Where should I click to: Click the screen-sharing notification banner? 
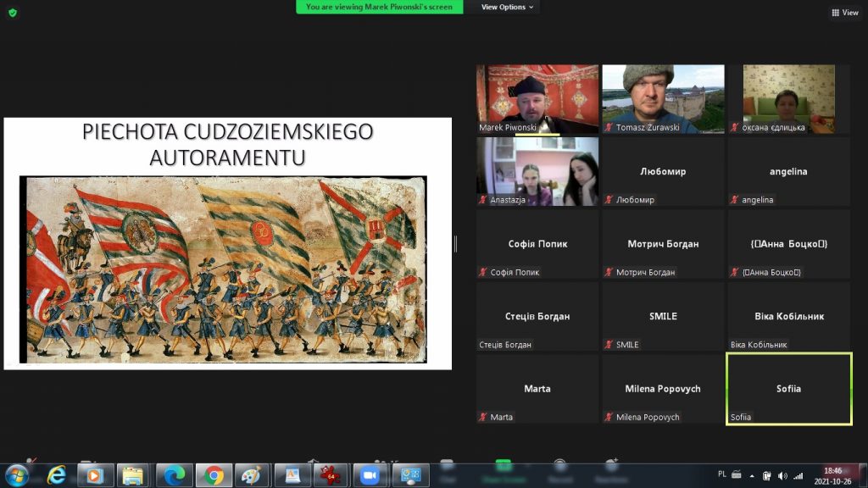[x=380, y=7]
